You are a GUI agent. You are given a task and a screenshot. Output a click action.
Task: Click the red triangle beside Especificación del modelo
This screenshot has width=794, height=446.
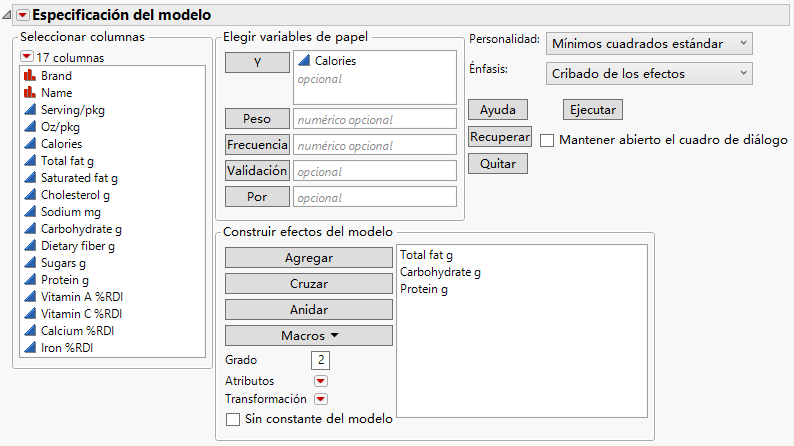tap(24, 16)
